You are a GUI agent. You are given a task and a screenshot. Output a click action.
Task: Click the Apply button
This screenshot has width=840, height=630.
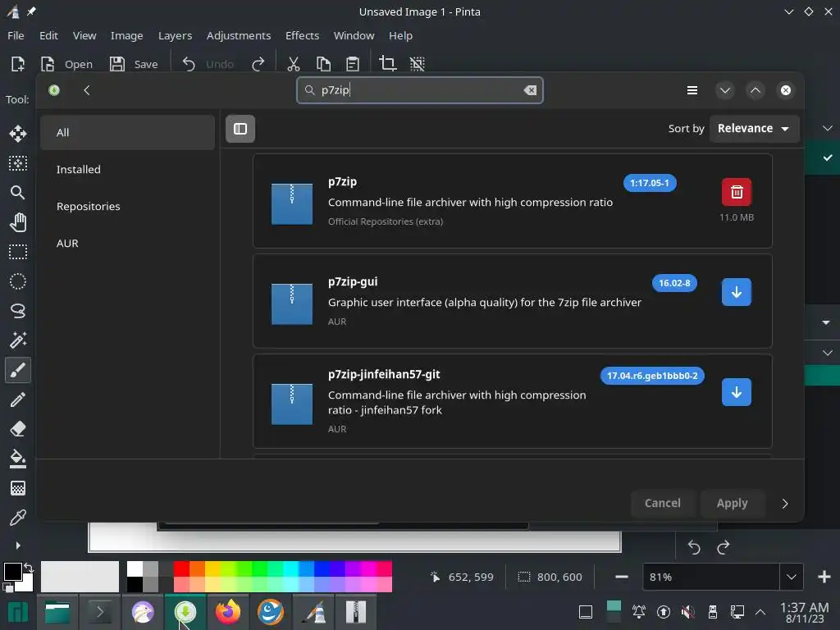733,503
